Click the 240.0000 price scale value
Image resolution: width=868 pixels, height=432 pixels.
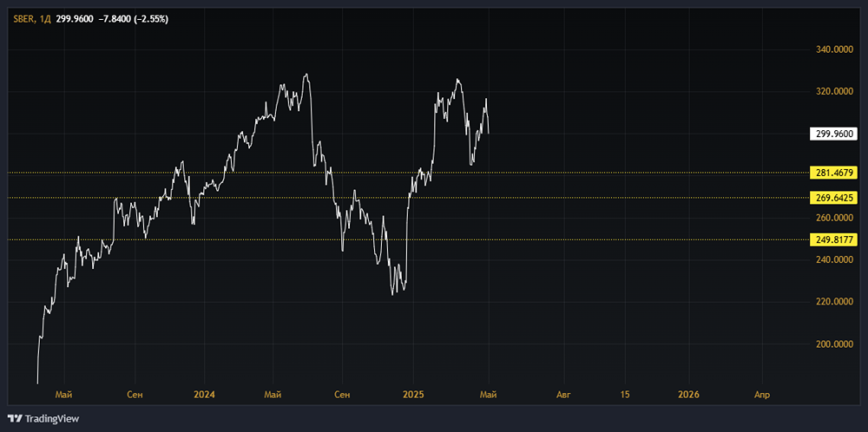click(x=832, y=260)
